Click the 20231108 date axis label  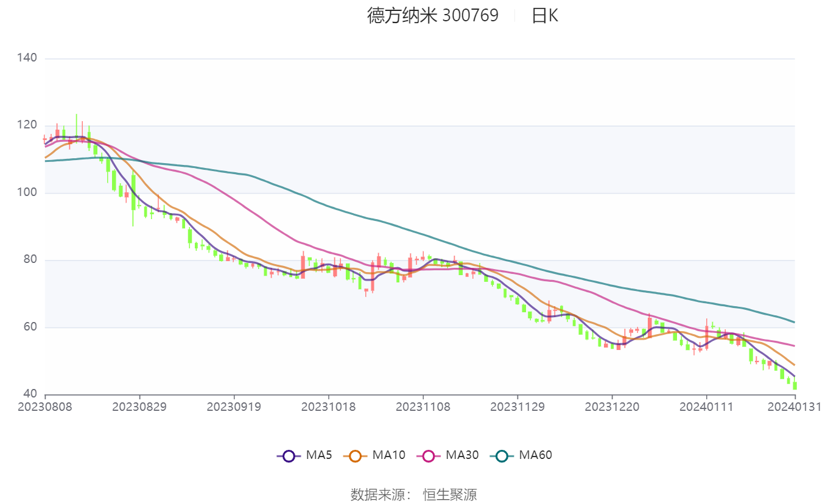(x=423, y=407)
